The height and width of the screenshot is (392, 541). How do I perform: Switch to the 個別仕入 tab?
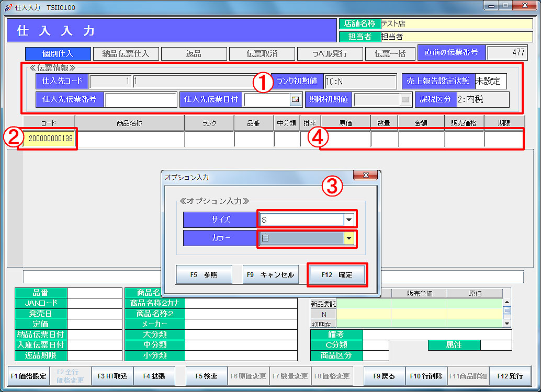(x=57, y=54)
